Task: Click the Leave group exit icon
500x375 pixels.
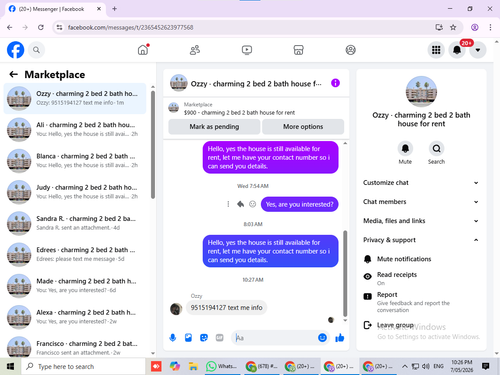Action: [x=368, y=325]
